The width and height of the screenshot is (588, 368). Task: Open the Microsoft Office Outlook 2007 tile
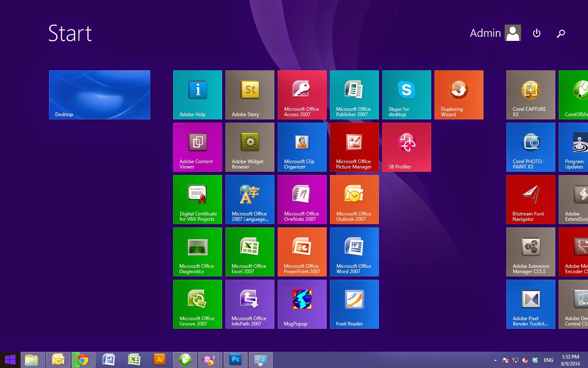pos(354,200)
